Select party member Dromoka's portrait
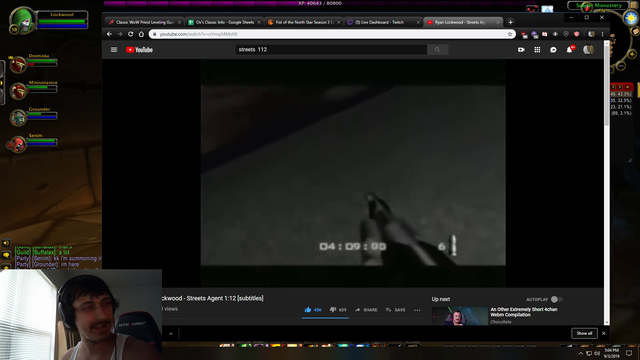Screen dimensions: 640x360 tap(18, 65)
